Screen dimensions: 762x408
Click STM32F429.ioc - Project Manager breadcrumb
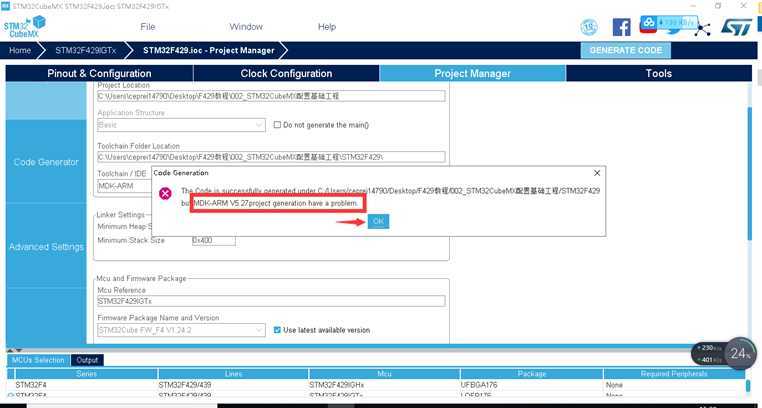pyautogui.click(x=208, y=51)
